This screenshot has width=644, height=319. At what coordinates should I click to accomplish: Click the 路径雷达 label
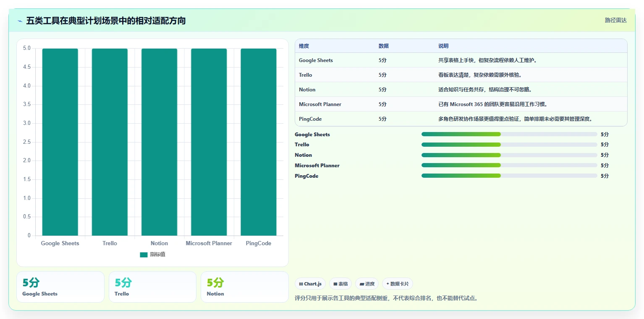615,20
